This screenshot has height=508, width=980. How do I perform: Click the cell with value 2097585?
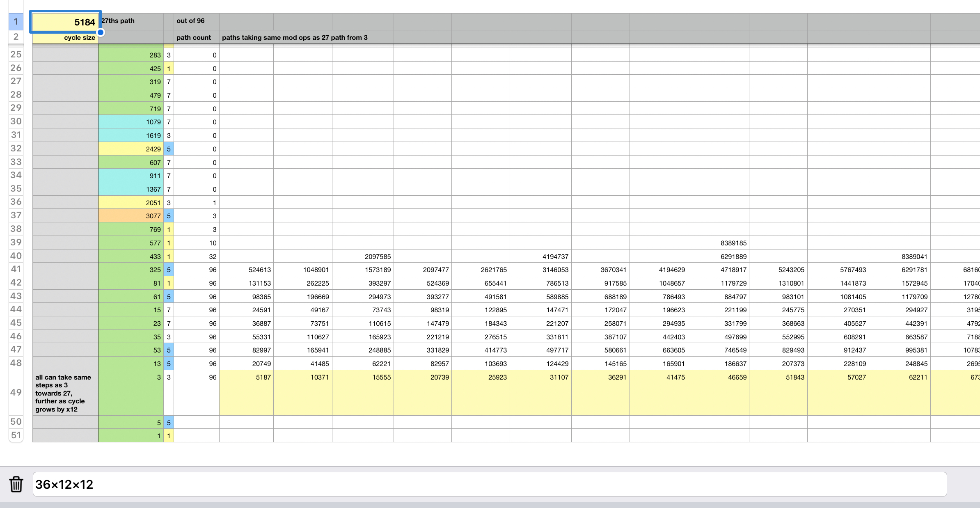[x=363, y=256]
